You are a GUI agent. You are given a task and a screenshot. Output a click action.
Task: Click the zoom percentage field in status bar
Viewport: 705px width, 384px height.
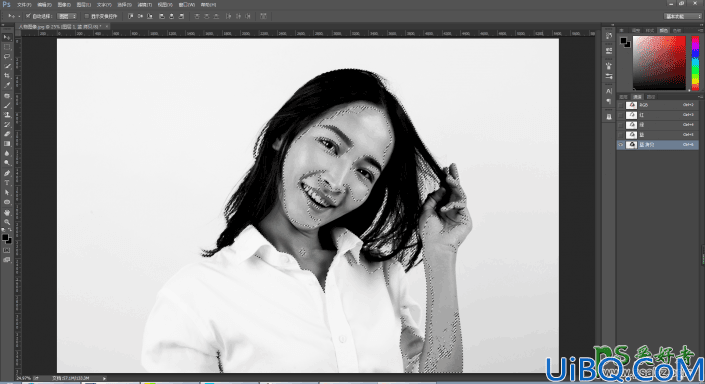coord(24,379)
